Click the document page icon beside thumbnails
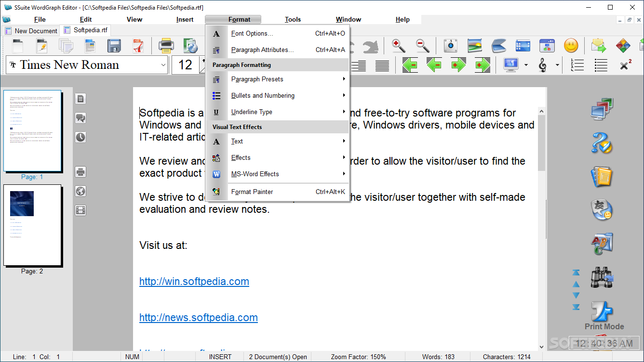This screenshot has width=644, height=362. tap(80, 99)
